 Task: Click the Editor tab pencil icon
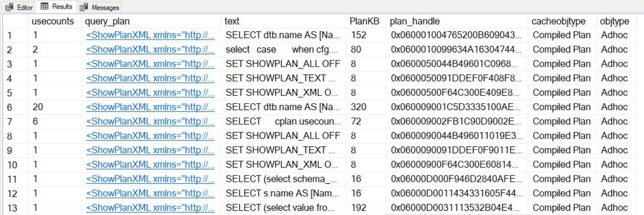click(9, 7)
